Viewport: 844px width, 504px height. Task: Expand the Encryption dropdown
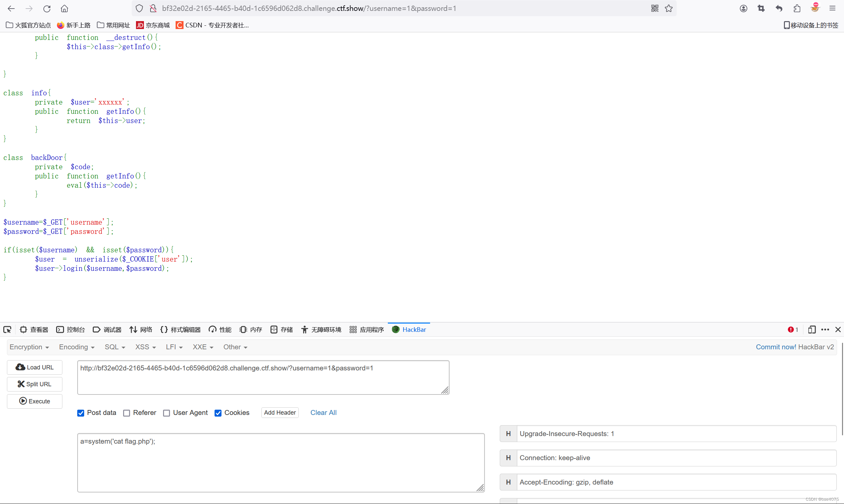[x=29, y=347]
